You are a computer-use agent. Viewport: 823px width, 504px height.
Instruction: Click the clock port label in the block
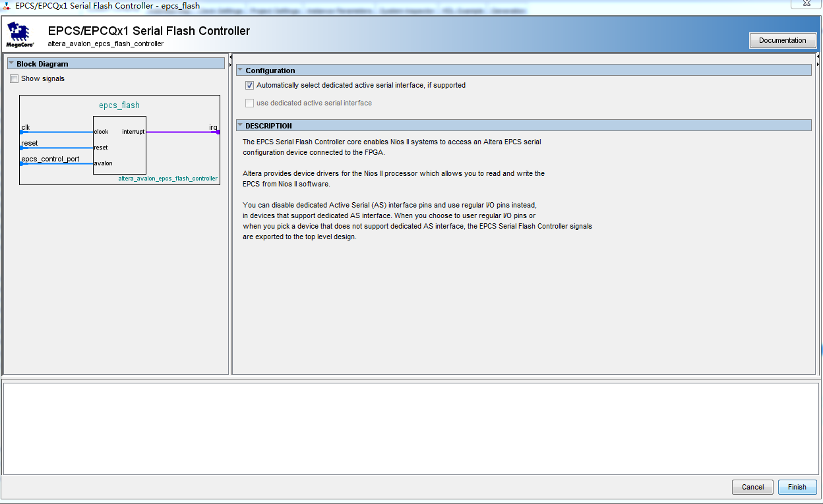[101, 132]
